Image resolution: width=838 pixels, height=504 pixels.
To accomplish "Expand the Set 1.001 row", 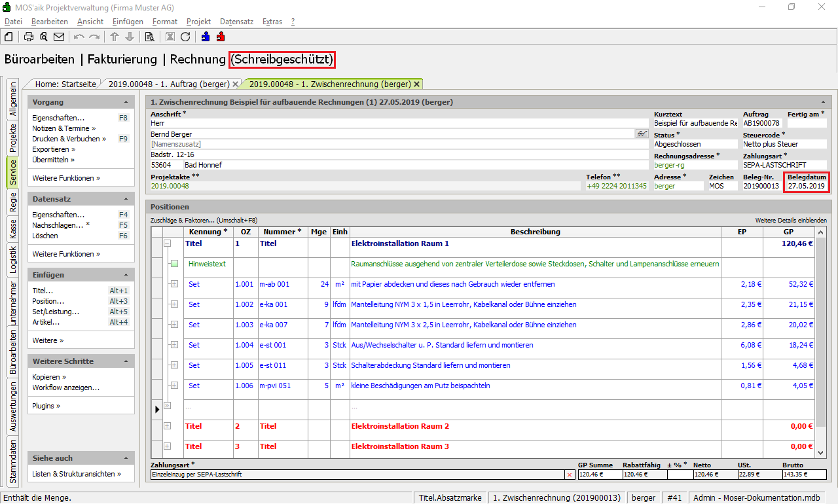I will click(174, 284).
